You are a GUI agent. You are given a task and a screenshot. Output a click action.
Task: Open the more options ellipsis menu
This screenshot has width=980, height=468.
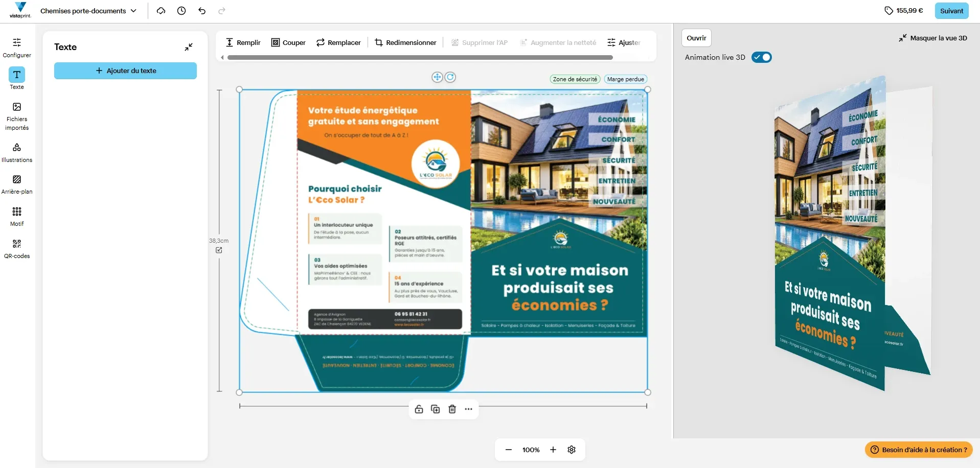click(x=468, y=409)
